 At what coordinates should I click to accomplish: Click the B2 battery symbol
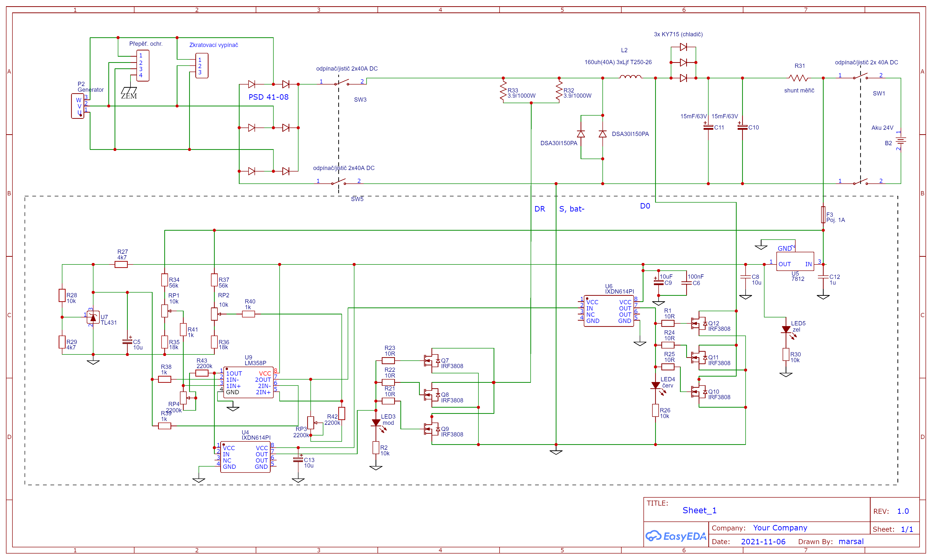pyautogui.click(x=901, y=140)
